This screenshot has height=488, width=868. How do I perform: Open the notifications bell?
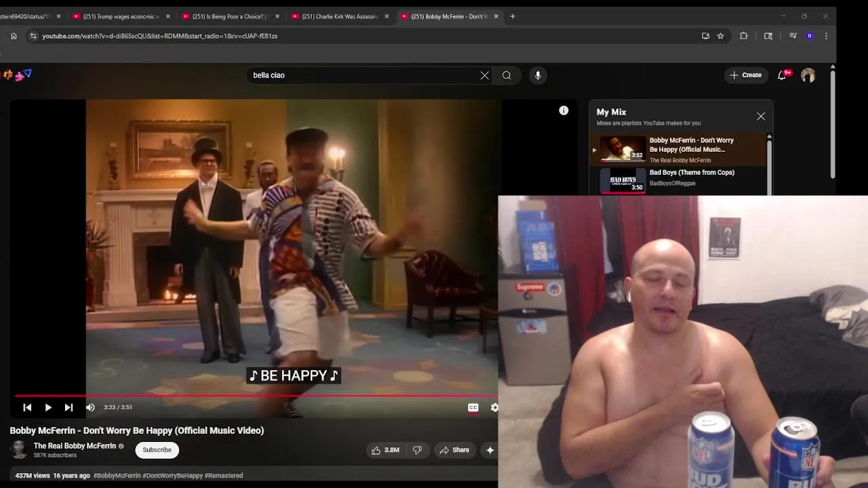782,75
